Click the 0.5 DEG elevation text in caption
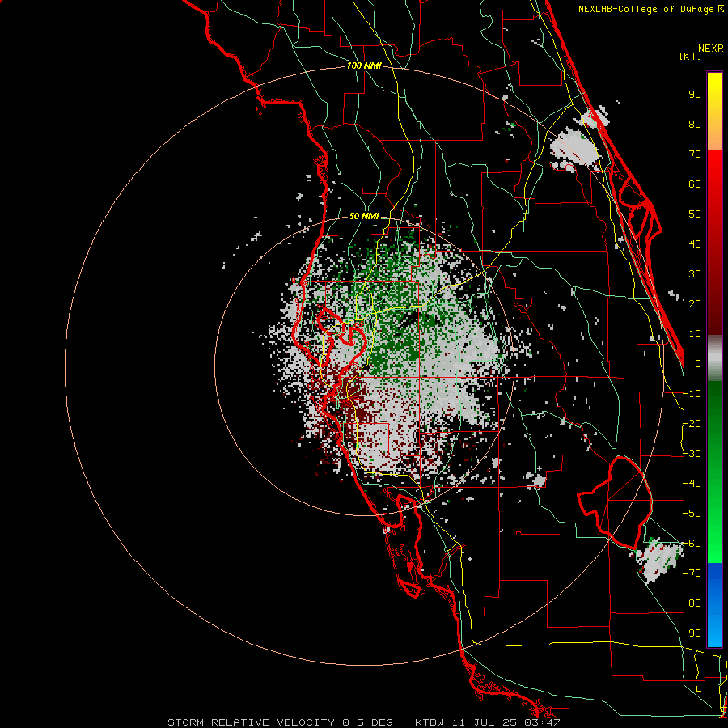 [367, 722]
